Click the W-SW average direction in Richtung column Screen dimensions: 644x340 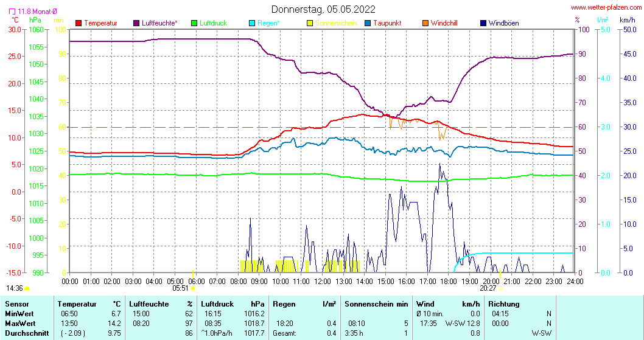[542, 333]
